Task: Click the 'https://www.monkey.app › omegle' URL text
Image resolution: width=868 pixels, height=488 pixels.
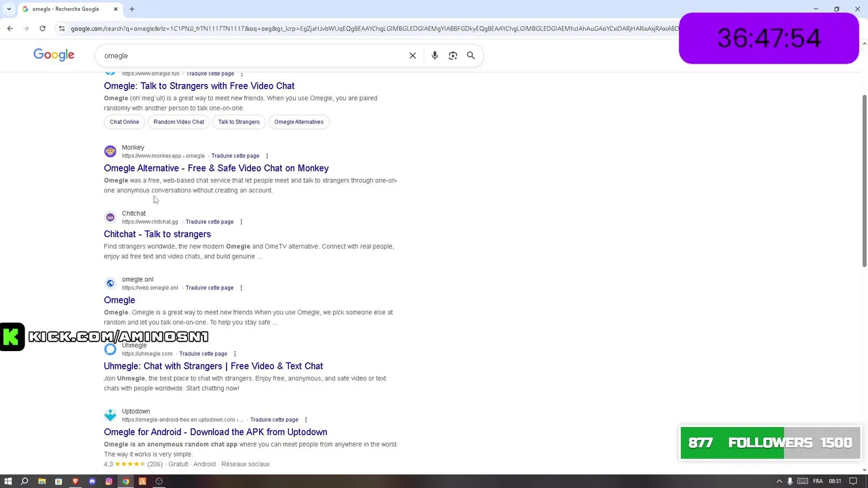Action: pyautogui.click(x=163, y=156)
